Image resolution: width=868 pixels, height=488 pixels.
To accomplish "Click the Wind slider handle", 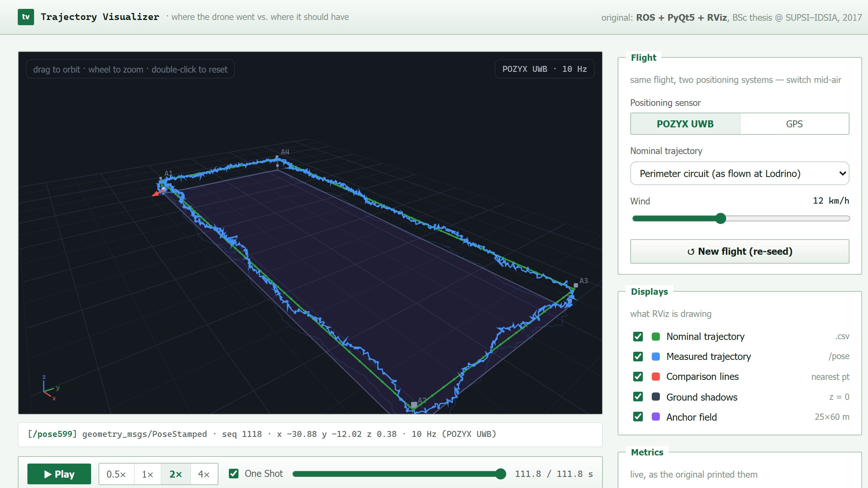I will click(721, 218).
